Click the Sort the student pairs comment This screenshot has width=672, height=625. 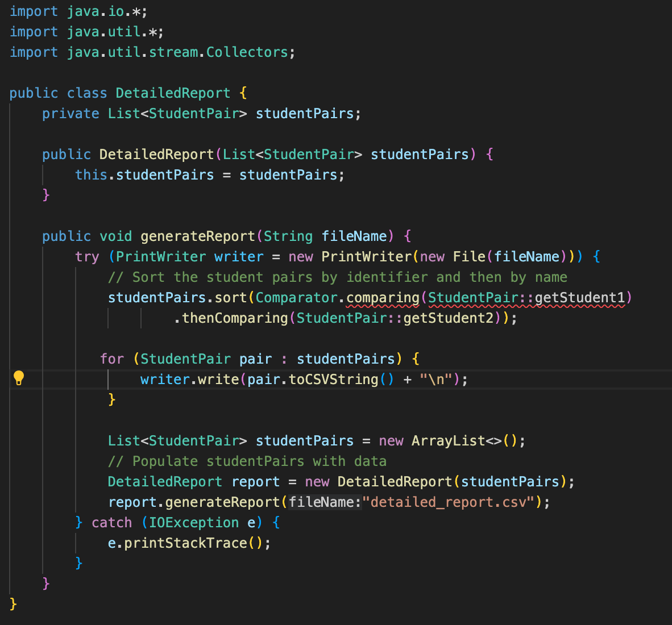pos(337,277)
